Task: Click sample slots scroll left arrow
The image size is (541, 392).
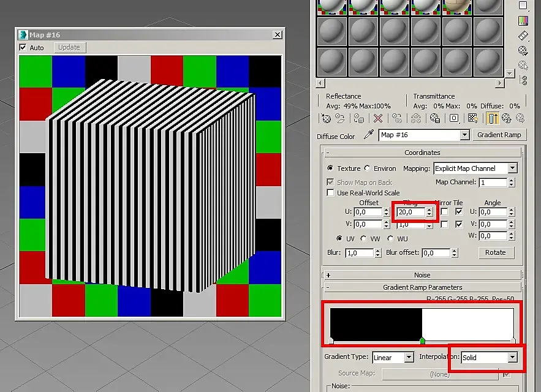Action: coord(320,83)
